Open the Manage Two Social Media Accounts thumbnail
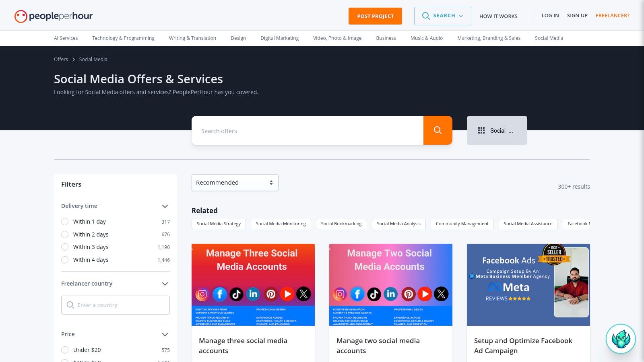The height and width of the screenshot is (362, 644). point(391,285)
